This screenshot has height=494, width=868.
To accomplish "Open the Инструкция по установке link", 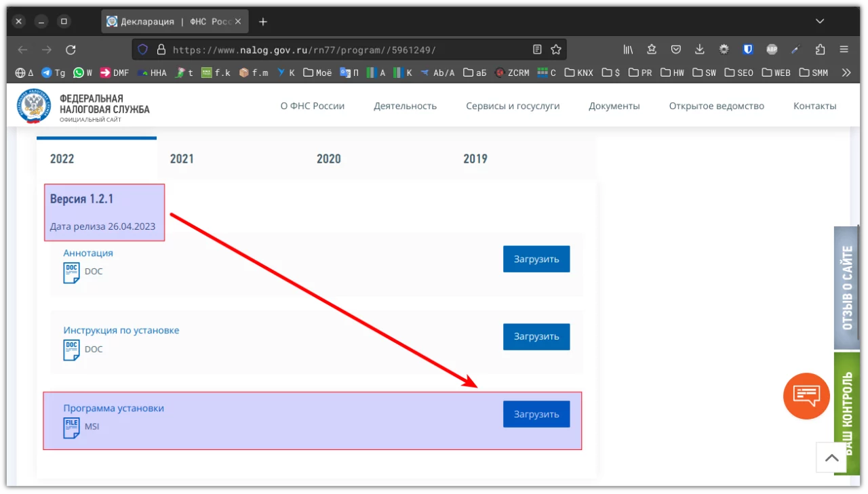I will (x=121, y=331).
